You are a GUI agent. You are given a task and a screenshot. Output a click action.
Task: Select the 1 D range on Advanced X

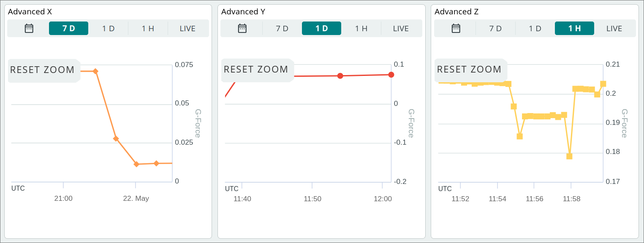pos(108,28)
